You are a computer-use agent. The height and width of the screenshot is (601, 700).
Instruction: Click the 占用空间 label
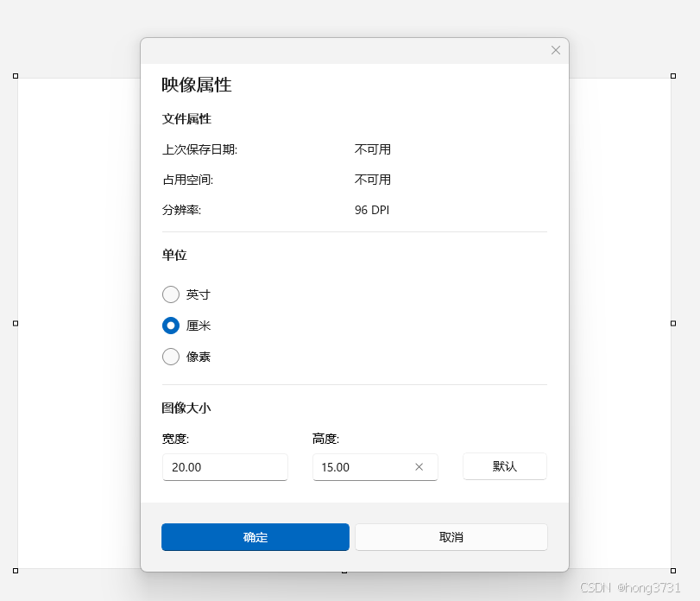187,180
